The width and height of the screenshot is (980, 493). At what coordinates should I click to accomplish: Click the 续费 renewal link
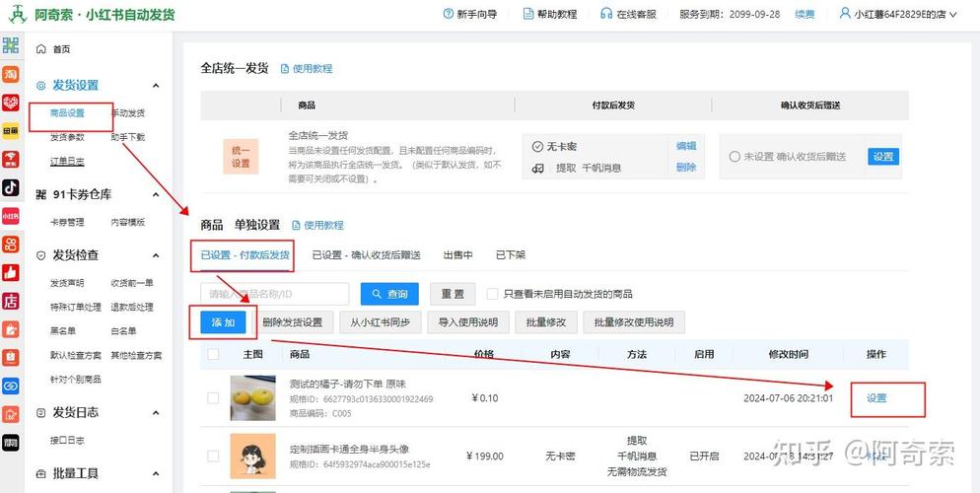click(x=805, y=15)
